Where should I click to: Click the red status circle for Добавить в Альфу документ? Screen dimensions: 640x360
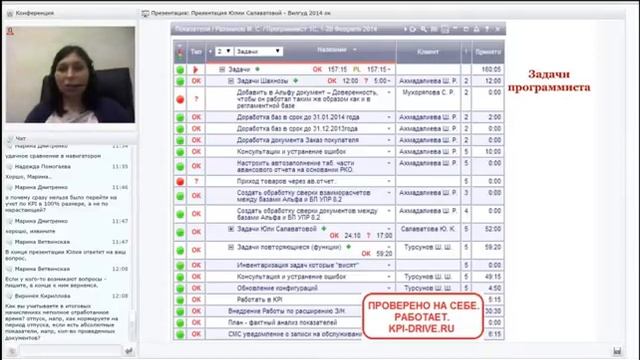(180, 99)
